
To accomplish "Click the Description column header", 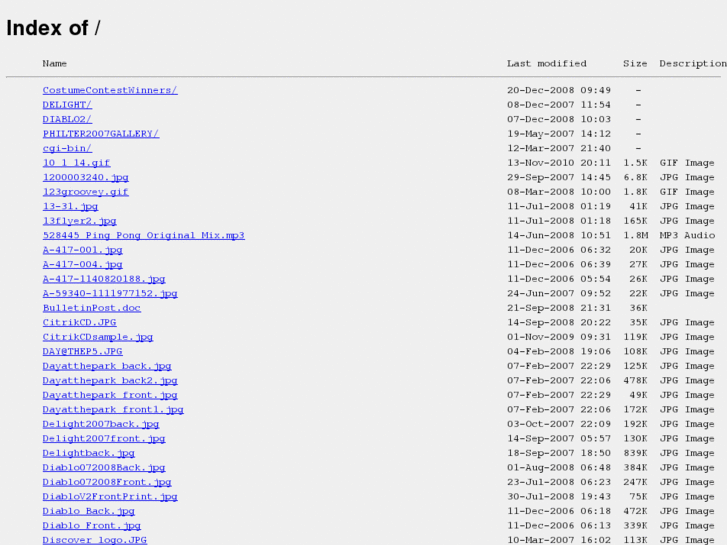I will pyautogui.click(x=693, y=64).
